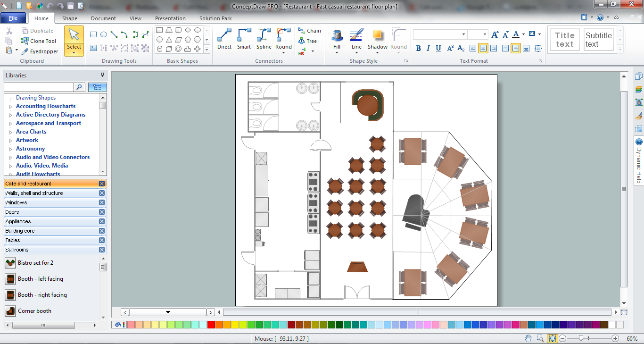Select the Direct connector tool
This screenshot has width=644, height=344.
click(x=224, y=39)
